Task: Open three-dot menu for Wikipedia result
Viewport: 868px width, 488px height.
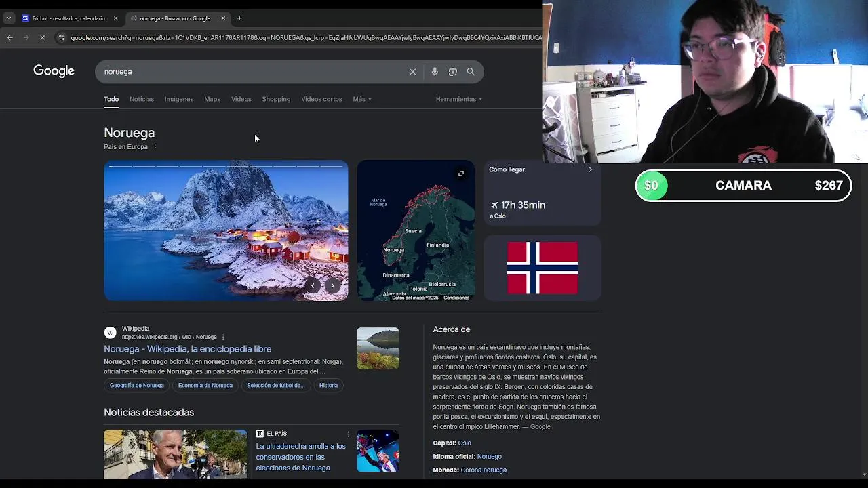Action: coord(222,337)
